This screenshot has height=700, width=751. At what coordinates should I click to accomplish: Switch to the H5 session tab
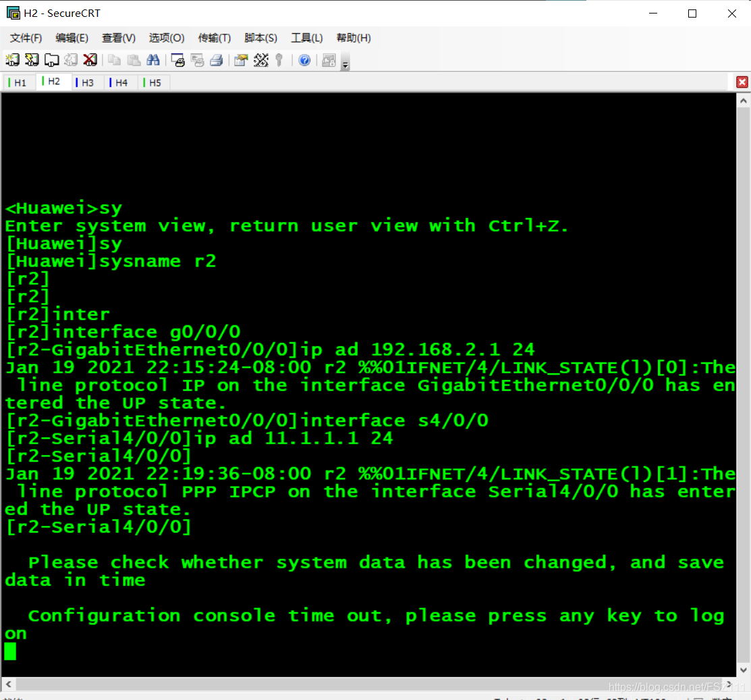click(x=155, y=82)
